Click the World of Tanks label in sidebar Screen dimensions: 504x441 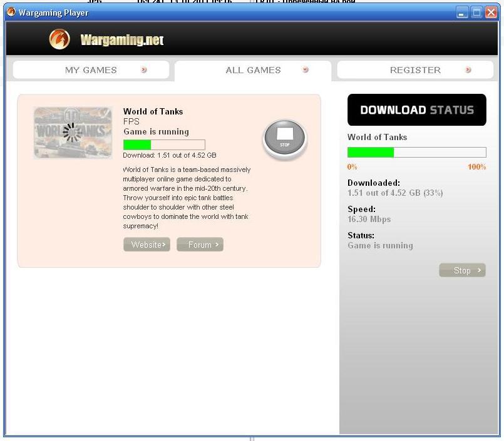tap(377, 137)
